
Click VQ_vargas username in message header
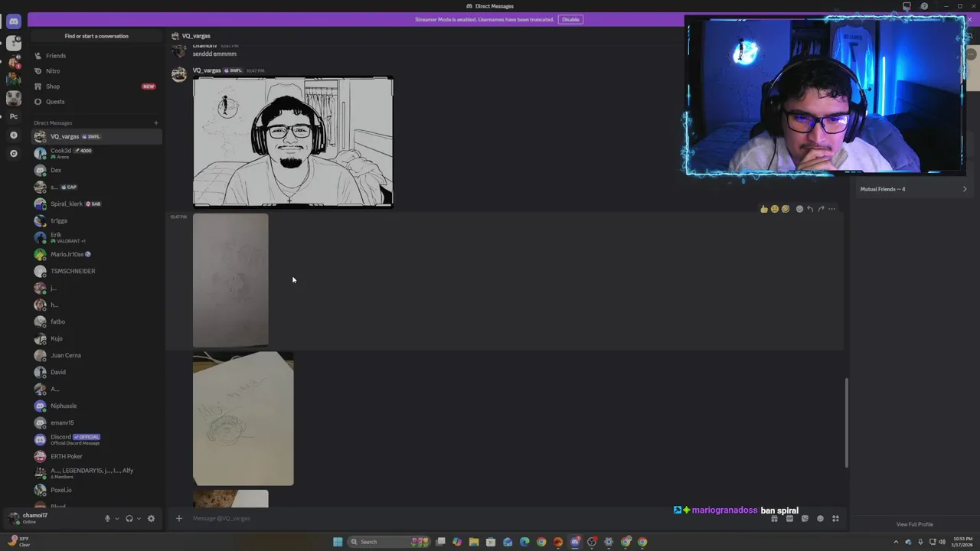click(x=207, y=70)
